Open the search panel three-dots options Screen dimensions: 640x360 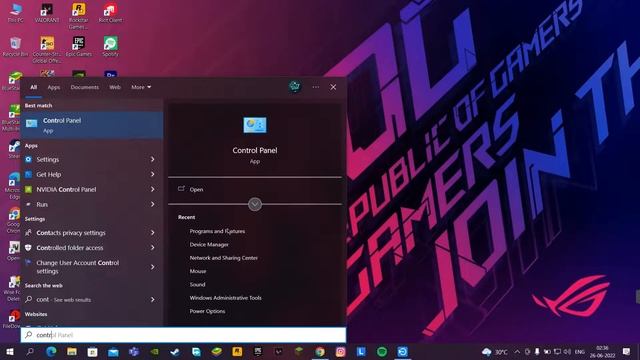tap(316, 87)
